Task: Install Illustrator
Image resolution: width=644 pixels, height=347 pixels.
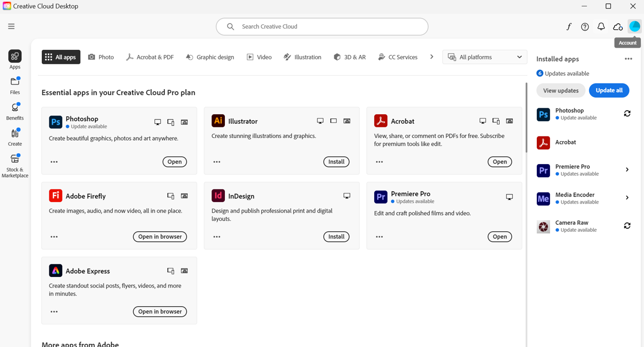Action: 336,162
